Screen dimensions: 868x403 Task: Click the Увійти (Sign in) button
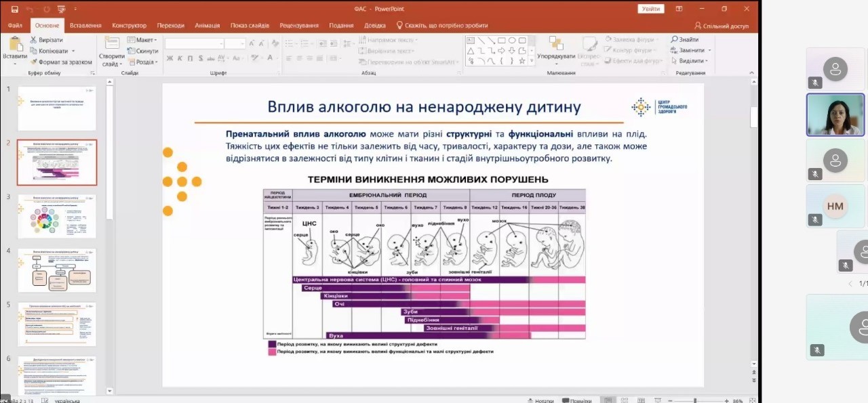coord(650,9)
